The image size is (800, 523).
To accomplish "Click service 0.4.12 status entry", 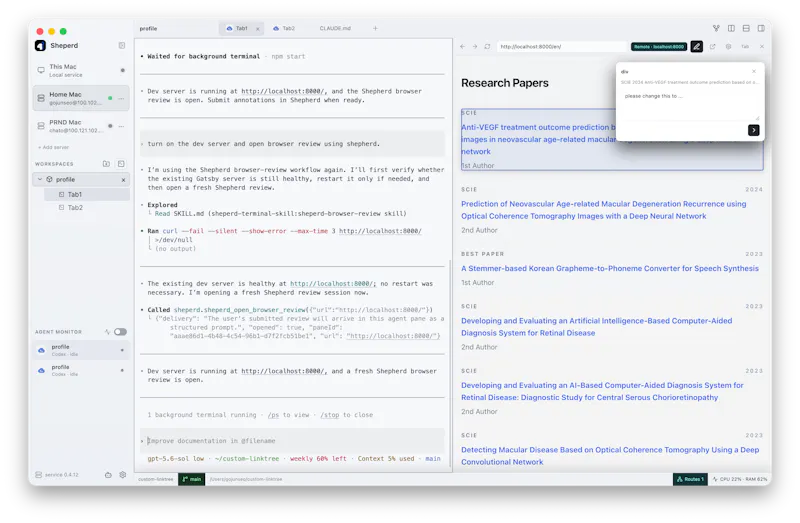I will (57, 475).
